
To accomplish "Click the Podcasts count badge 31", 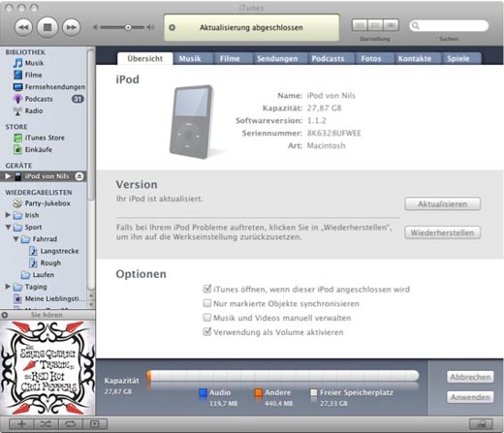I will [78, 99].
